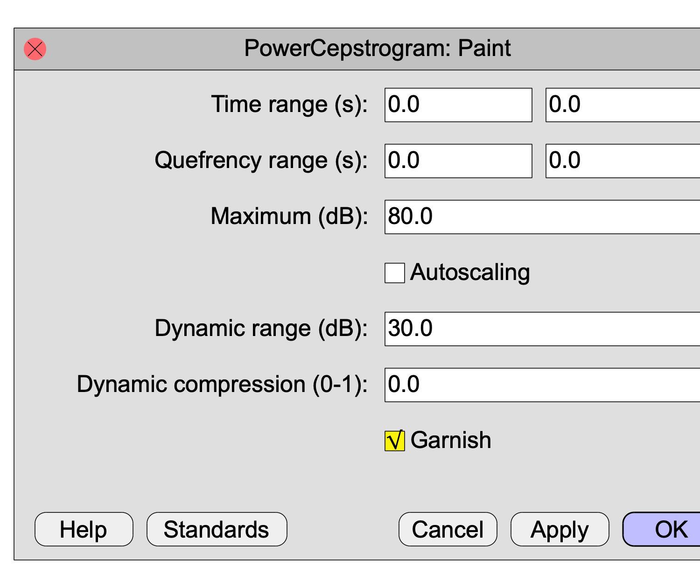
Task: Edit the Dynamic range (dB) field
Action: [542, 329]
